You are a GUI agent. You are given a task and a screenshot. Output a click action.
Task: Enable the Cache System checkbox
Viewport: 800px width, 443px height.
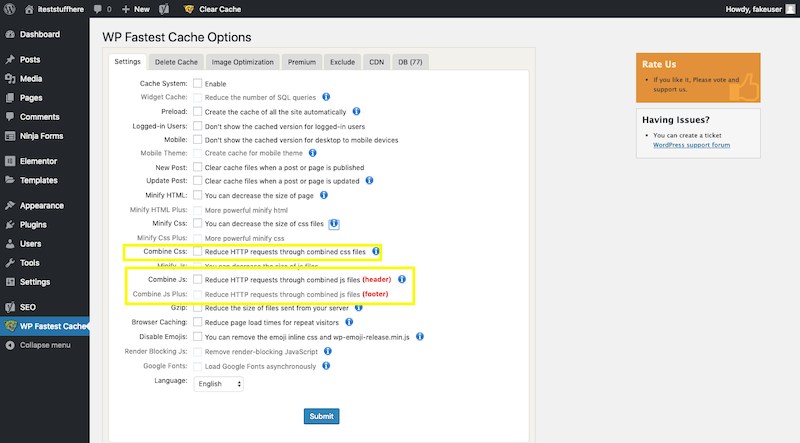(198, 84)
